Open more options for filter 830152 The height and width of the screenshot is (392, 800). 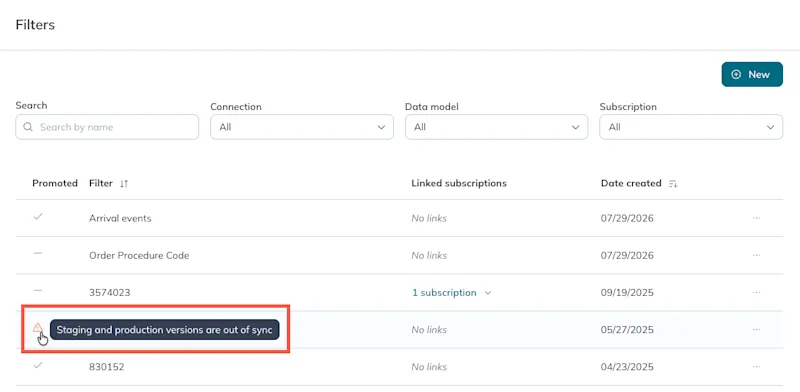click(756, 367)
